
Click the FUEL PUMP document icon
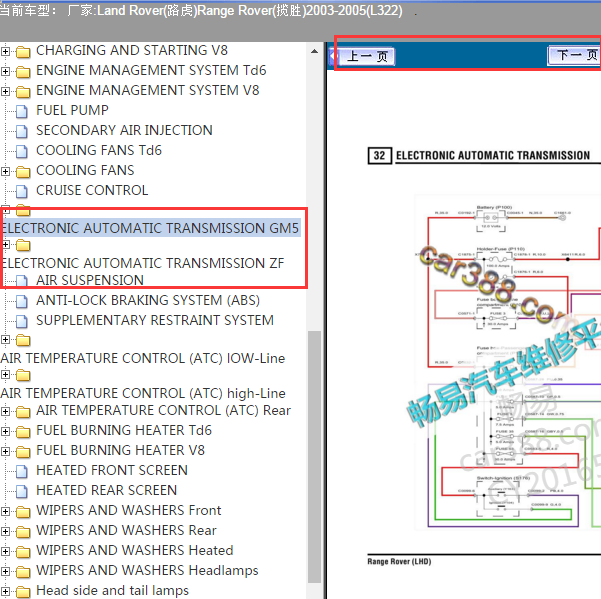(x=22, y=111)
